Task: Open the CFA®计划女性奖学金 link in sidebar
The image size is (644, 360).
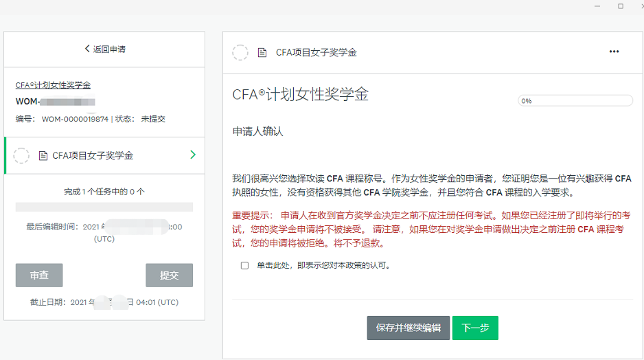Action: 53,85
